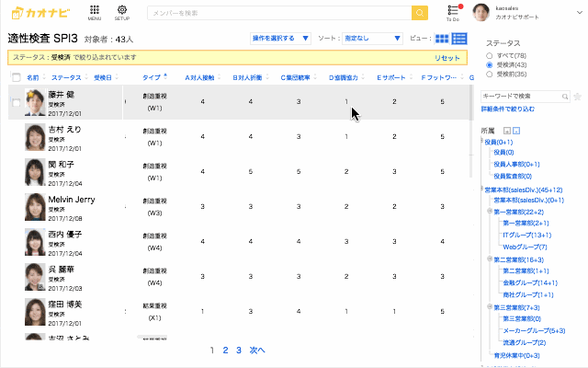
Task: Go to 次へ next page
Action: [x=257, y=351]
